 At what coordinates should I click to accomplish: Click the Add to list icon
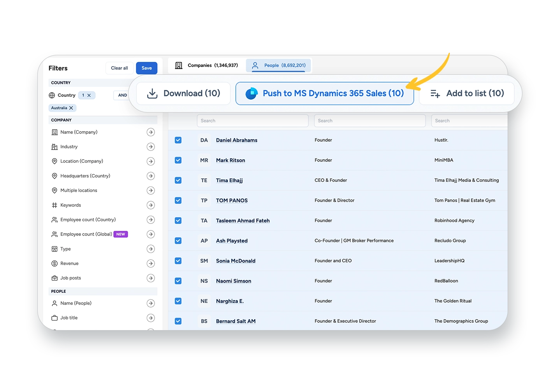click(x=435, y=93)
